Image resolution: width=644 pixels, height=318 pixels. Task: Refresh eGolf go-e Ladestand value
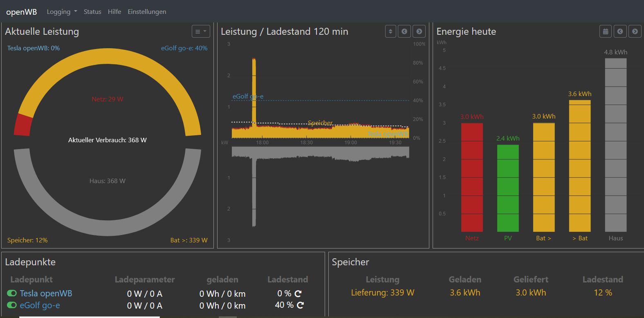tap(300, 305)
